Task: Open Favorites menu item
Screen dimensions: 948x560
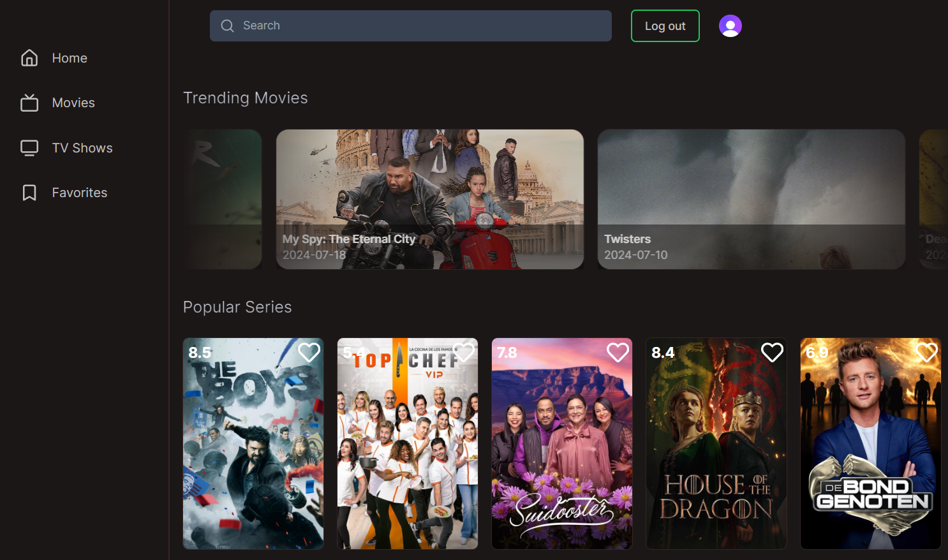Action: point(80,193)
